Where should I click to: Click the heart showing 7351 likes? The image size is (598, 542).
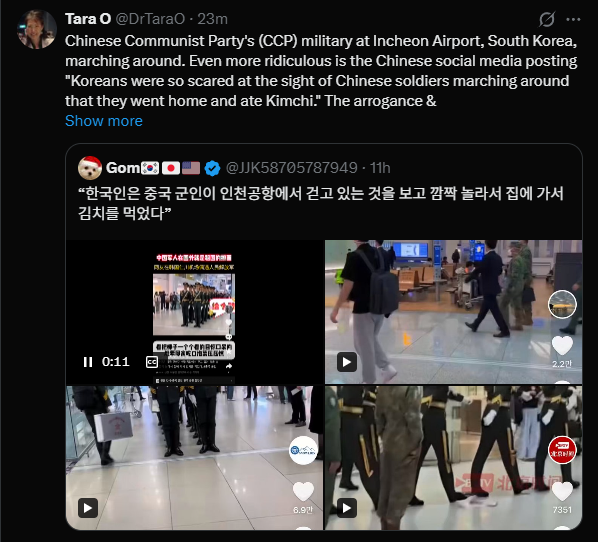pyautogui.click(x=562, y=491)
